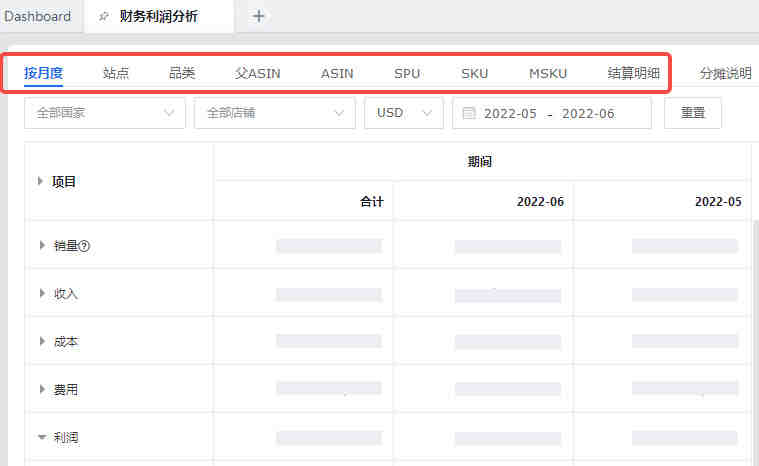Expand the 成本 row
This screenshot has height=466, width=759.
click(42, 341)
